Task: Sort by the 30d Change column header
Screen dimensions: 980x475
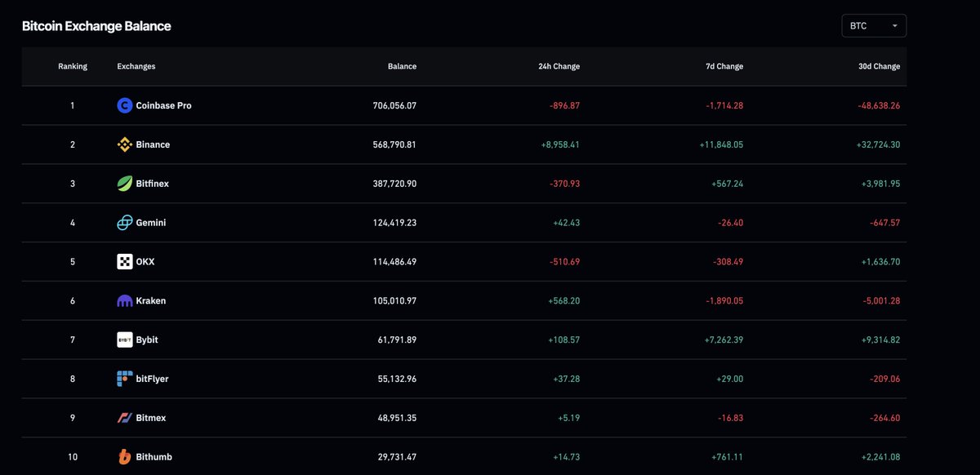Action: point(879,66)
